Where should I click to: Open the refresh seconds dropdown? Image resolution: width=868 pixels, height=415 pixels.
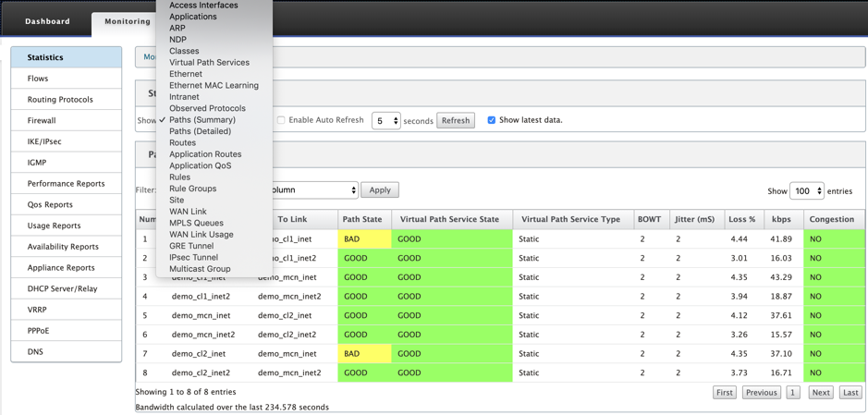tap(385, 121)
